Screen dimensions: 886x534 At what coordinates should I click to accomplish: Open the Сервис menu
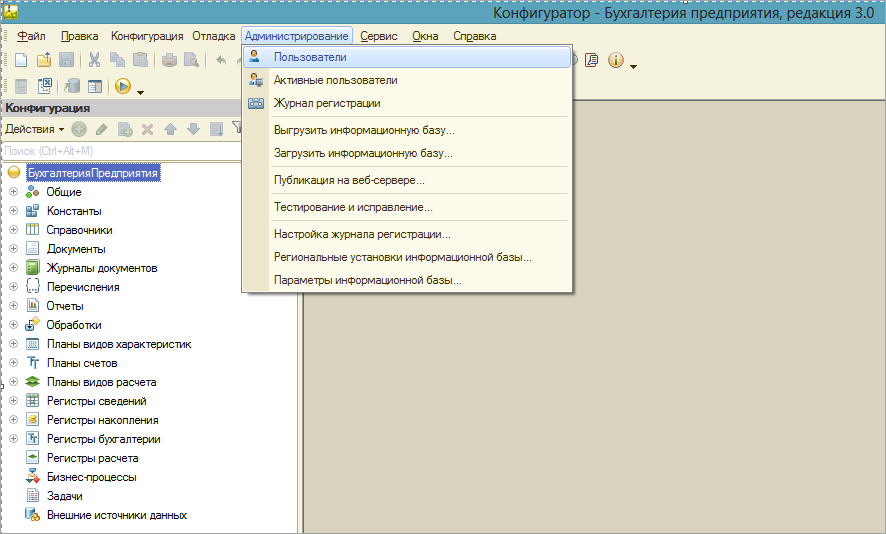click(379, 36)
